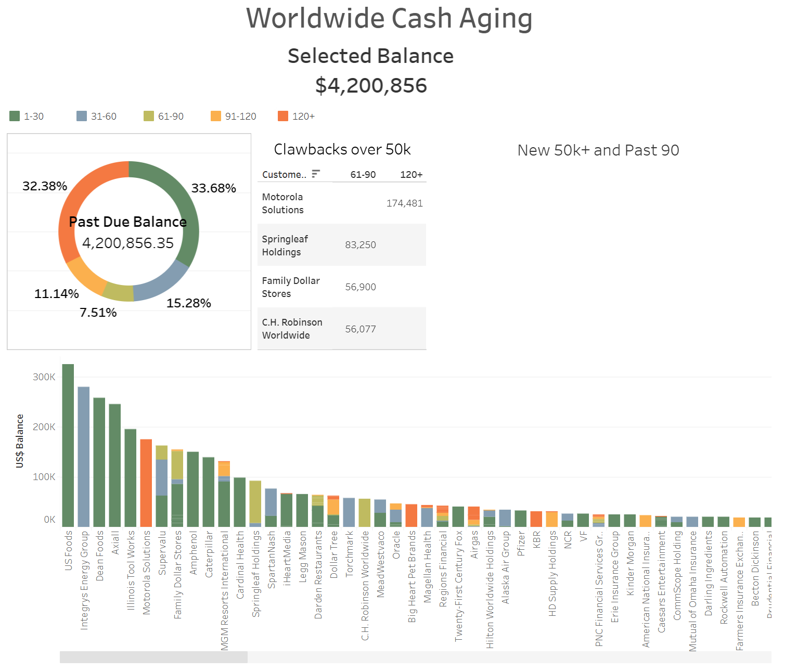
Task: Click the SpartanNash axis label
Action: click(x=271, y=560)
